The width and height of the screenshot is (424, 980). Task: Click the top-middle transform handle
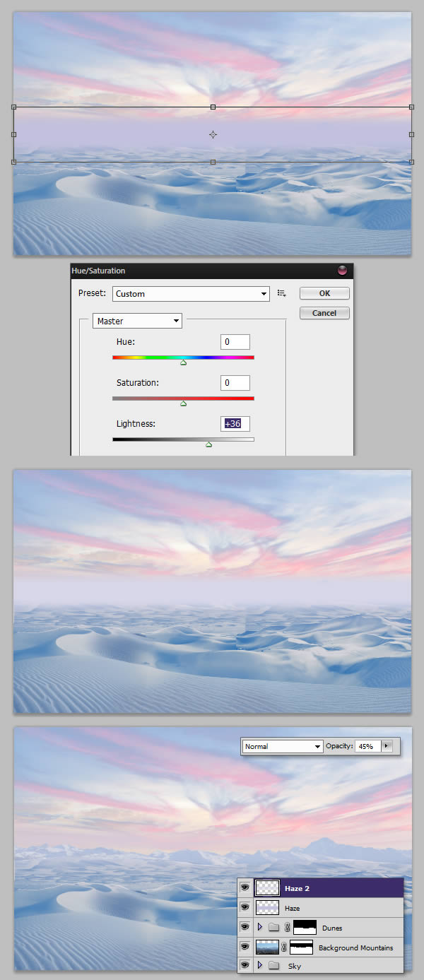coord(213,107)
